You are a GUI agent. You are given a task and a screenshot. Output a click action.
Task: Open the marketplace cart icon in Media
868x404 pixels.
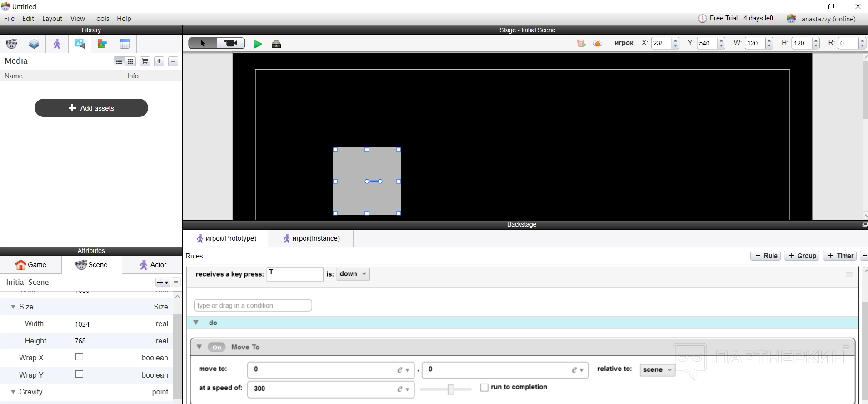click(x=145, y=61)
